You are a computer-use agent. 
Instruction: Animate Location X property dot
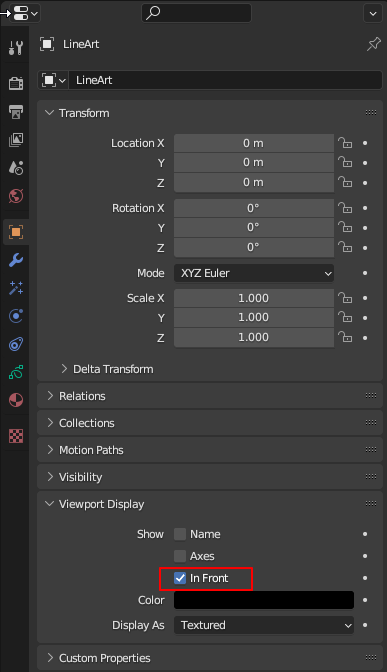click(x=365, y=143)
